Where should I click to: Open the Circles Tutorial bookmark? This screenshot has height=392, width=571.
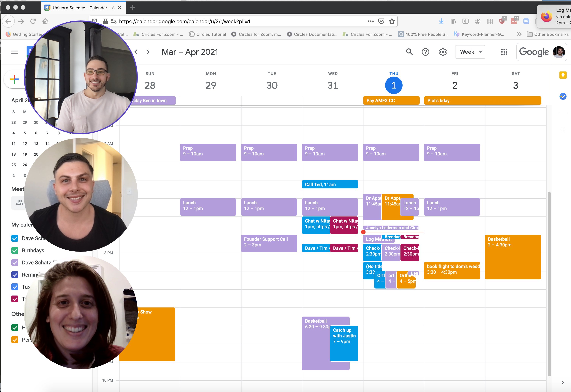click(208, 34)
